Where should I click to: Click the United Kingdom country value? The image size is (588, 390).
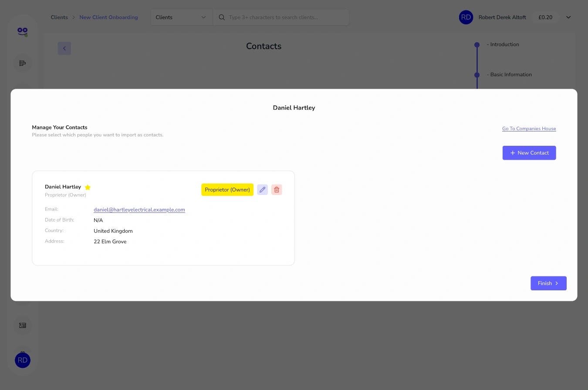point(113,231)
